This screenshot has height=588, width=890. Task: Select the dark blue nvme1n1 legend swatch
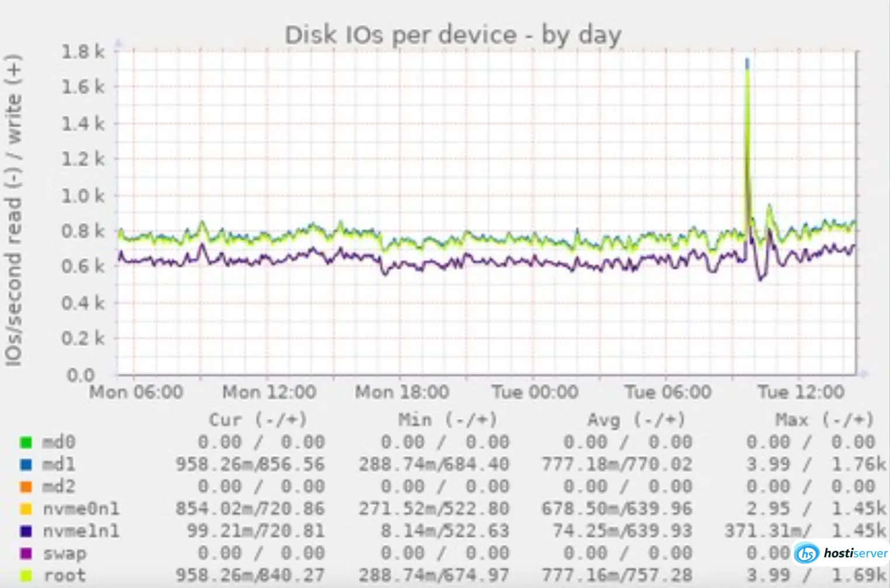26,531
